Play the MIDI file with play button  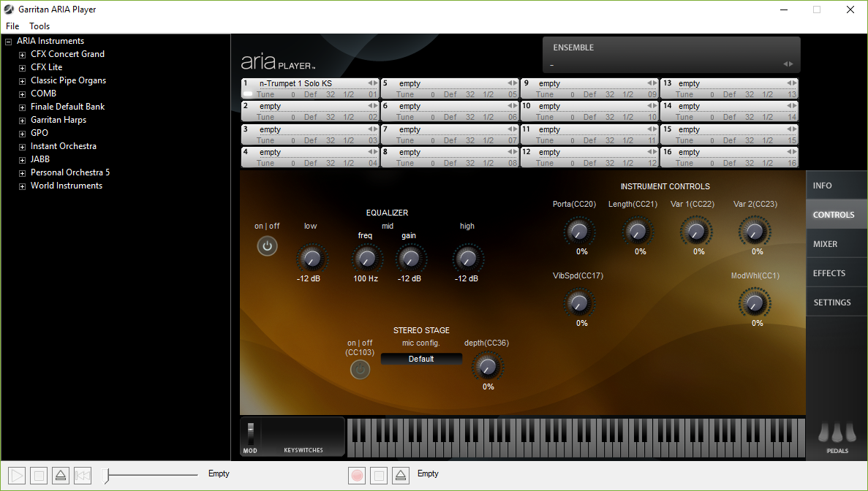point(17,476)
